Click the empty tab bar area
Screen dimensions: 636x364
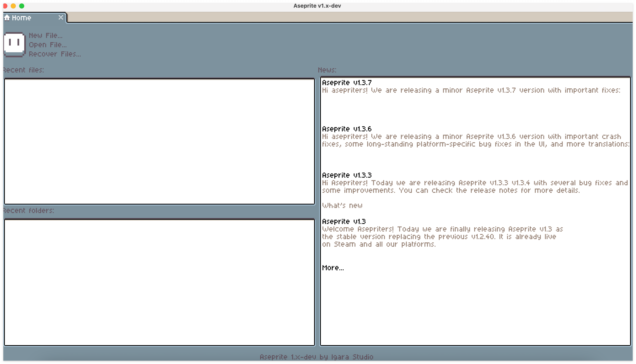tap(350, 17)
